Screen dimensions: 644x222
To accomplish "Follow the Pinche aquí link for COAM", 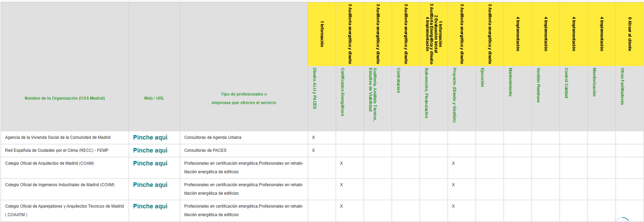I will (x=150, y=163).
